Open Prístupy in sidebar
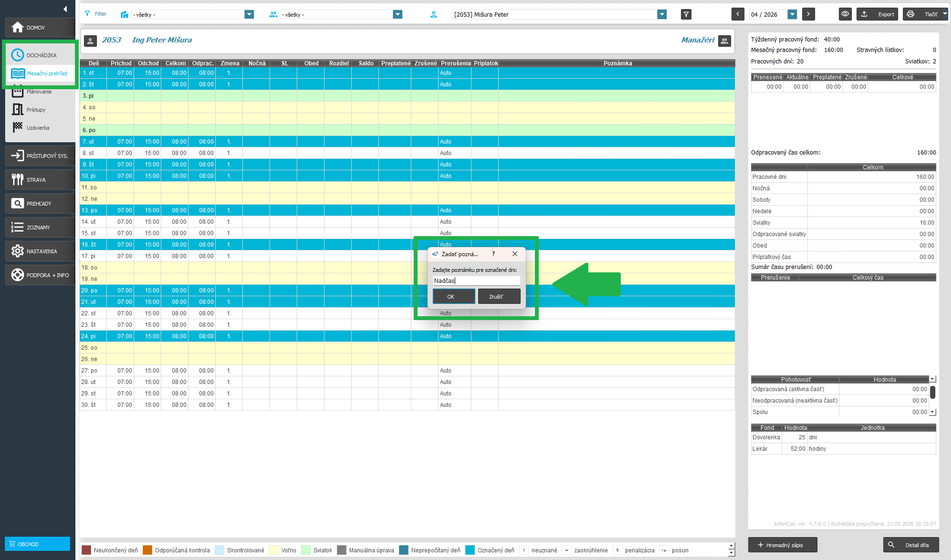This screenshot has height=560, width=951. (36, 110)
